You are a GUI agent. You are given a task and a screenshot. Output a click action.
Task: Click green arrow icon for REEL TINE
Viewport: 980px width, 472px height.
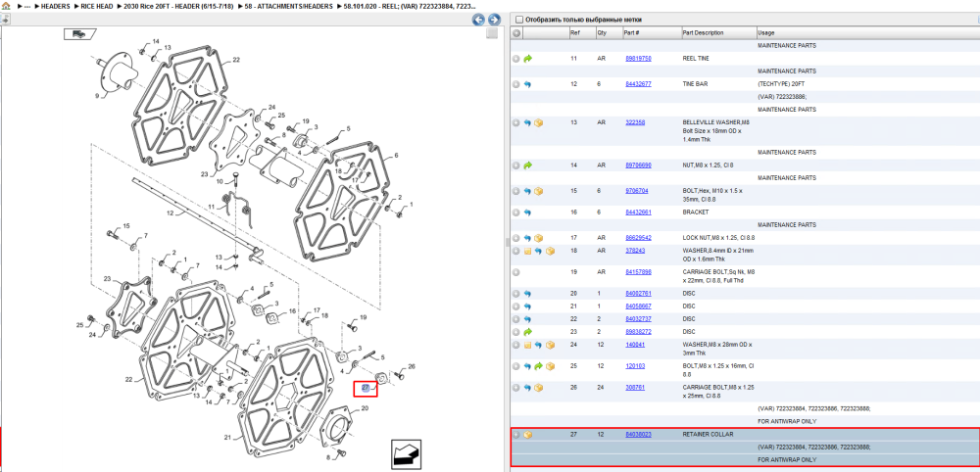pos(527,59)
